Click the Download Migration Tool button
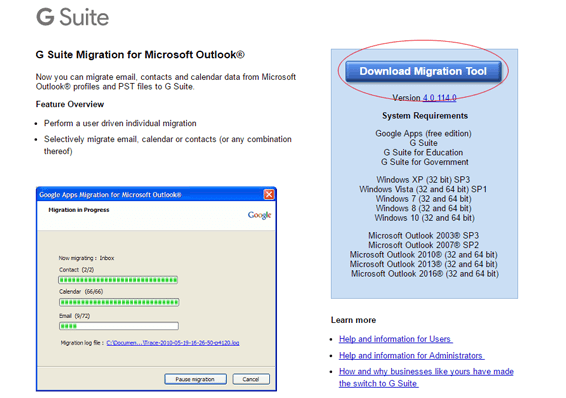Screen dimensions: 566x398 point(423,71)
